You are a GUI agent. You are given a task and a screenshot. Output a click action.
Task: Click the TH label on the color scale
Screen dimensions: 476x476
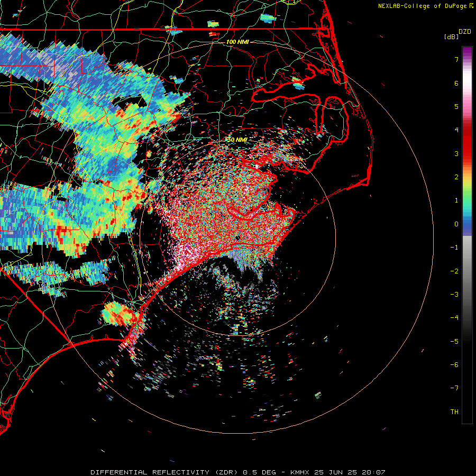tap(454, 412)
